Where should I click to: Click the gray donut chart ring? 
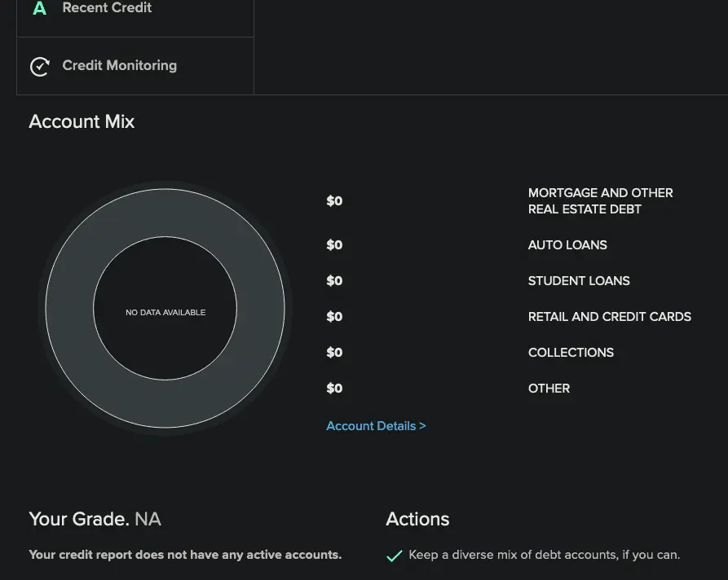(69, 309)
